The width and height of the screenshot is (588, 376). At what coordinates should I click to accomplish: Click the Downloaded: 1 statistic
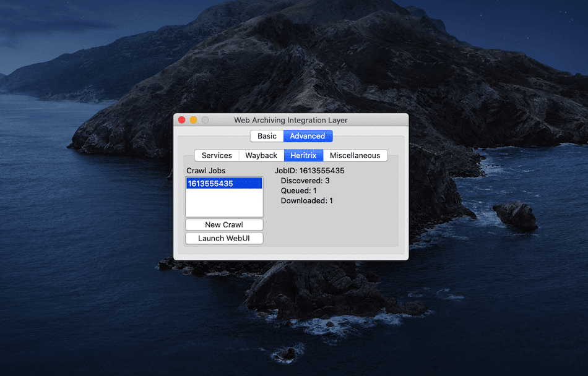pyautogui.click(x=306, y=200)
